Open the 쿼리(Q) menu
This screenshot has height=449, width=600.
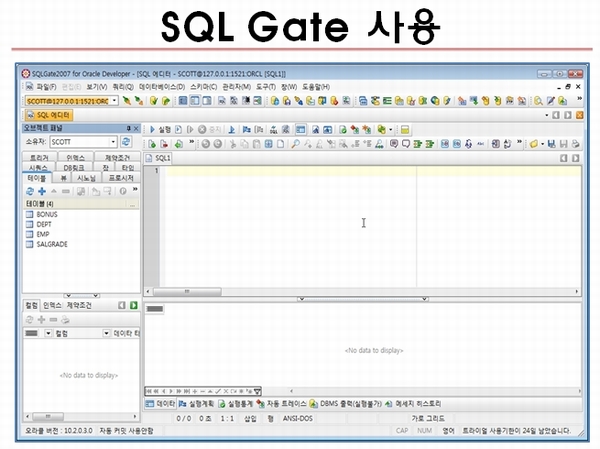pos(123,87)
